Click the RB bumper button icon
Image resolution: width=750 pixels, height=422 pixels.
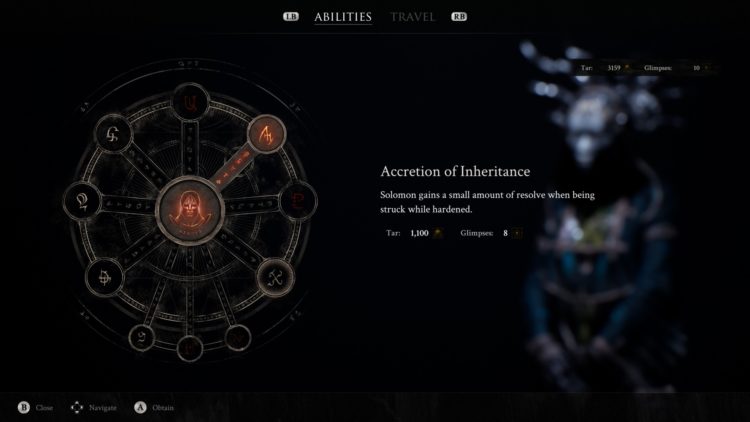[459, 16]
